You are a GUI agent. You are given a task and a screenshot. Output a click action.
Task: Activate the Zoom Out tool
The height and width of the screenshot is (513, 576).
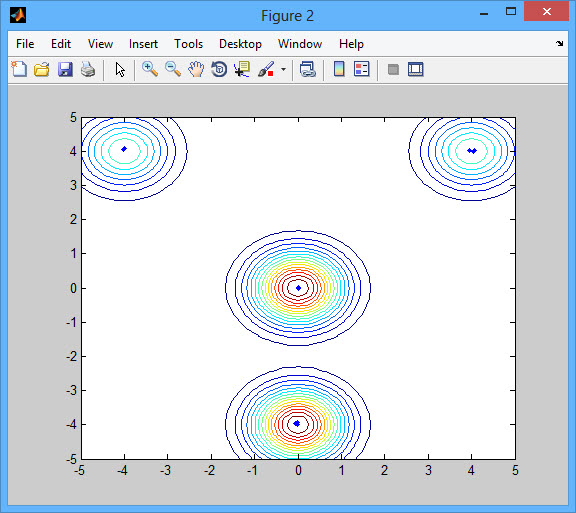click(173, 69)
